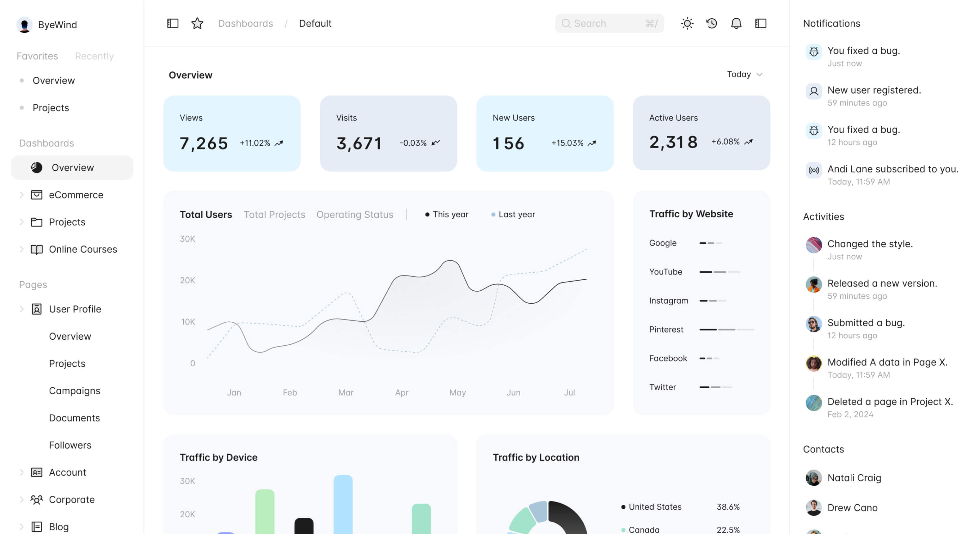The height and width of the screenshot is (534, 980).
Task: Open notifications bell icon
Action: (x=736, y=24)
